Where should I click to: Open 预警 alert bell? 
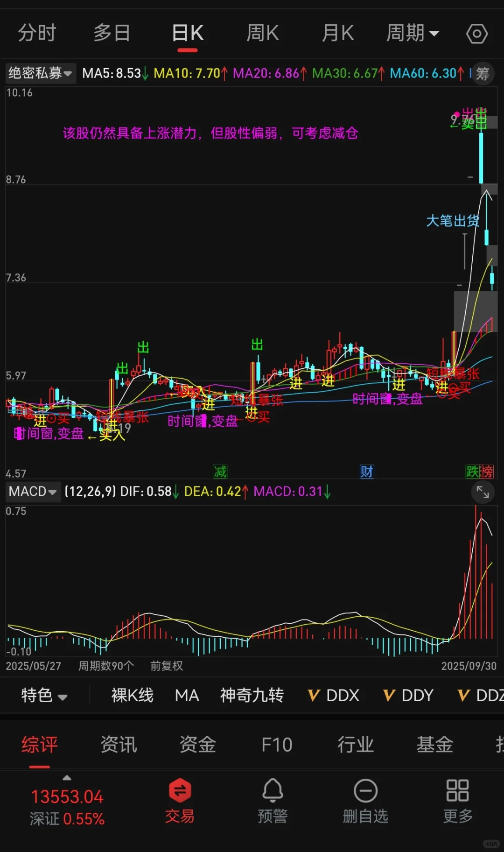tap(273, 801)
